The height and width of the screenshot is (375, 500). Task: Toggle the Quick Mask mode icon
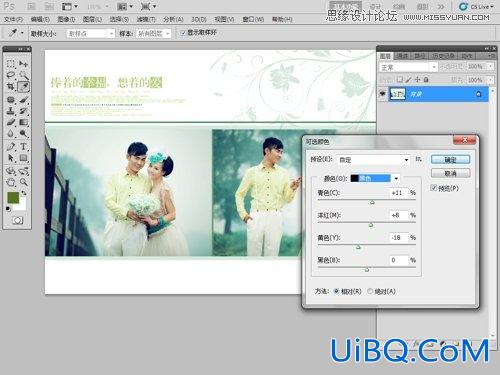coord(17,220)
